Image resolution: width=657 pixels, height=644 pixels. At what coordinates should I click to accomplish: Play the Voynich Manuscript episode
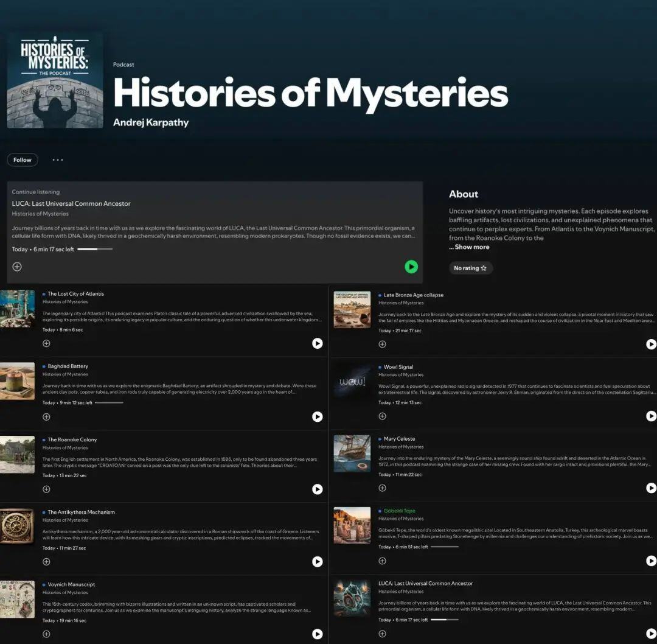[317, 634]
